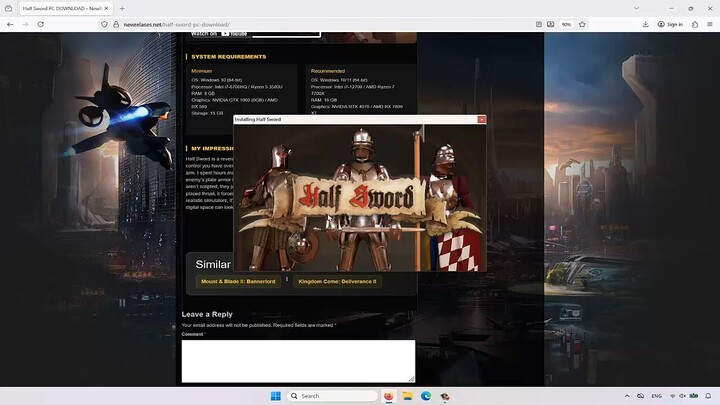Open Firefox from the taskbar
The height and width of the screenshot is (405, 720).
389,396
